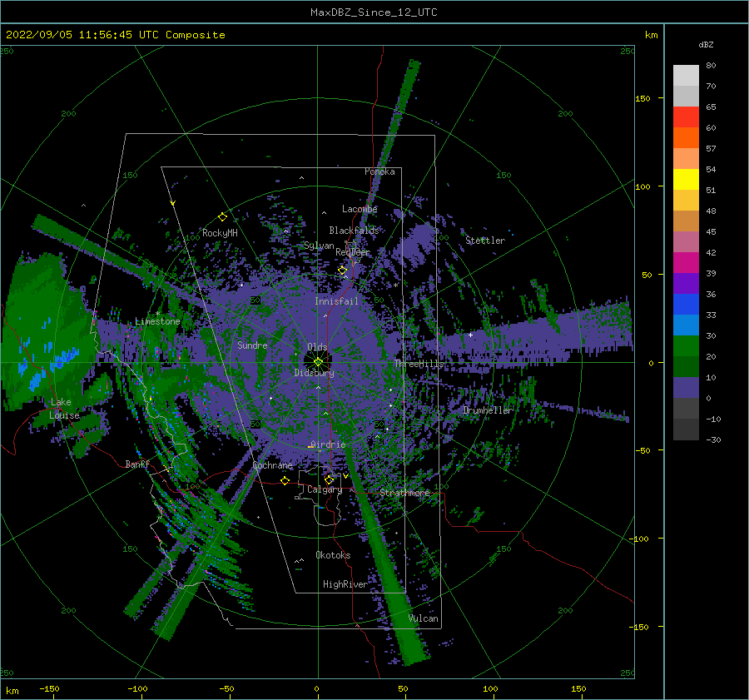Click the 80 value on dBZ legend
The image size is (749, 700).
pos(711,66)
